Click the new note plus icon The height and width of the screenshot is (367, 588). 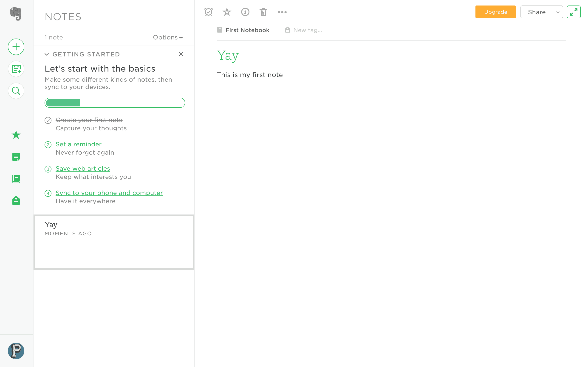pyautogui.click(x=16, y=47)
